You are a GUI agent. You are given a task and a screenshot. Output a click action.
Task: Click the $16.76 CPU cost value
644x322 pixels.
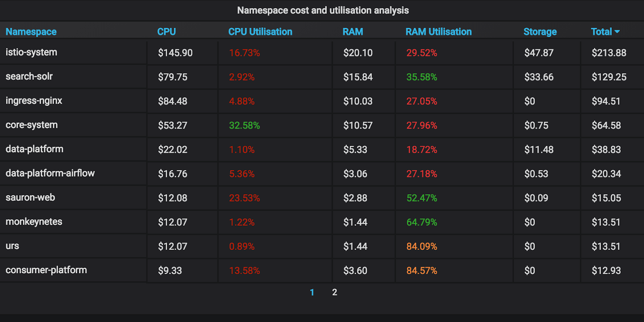pos(173,174)
